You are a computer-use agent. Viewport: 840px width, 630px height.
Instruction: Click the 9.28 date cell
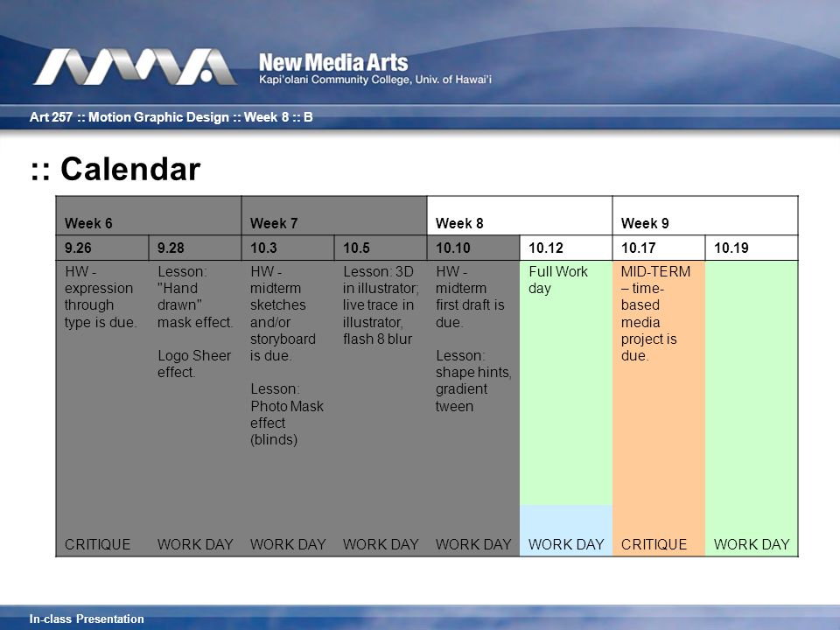point(194,248)
